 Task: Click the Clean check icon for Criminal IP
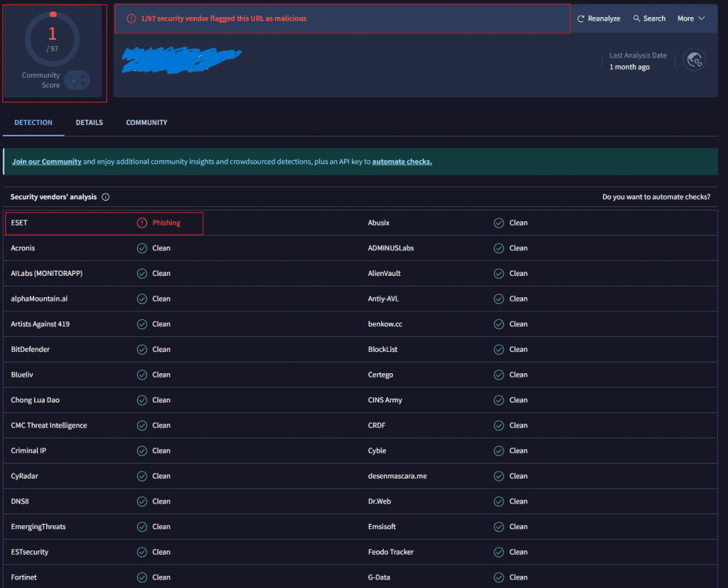pos(142,451)
